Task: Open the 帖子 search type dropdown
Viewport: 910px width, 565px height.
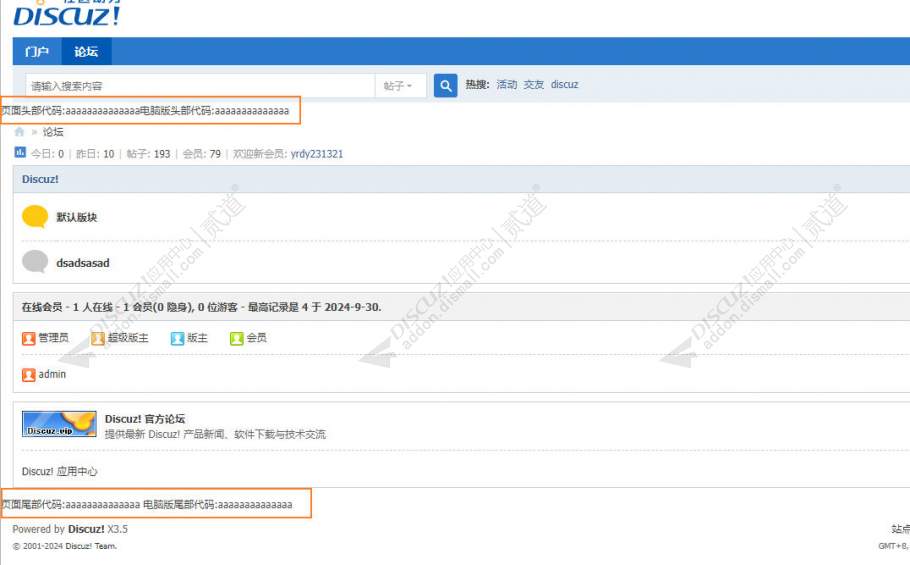Action: [400, 86]
